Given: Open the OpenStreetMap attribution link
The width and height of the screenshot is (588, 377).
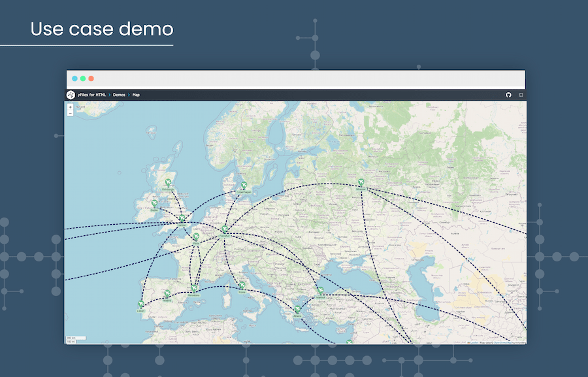Looking at the screenshot, I should tap(503, 342).
